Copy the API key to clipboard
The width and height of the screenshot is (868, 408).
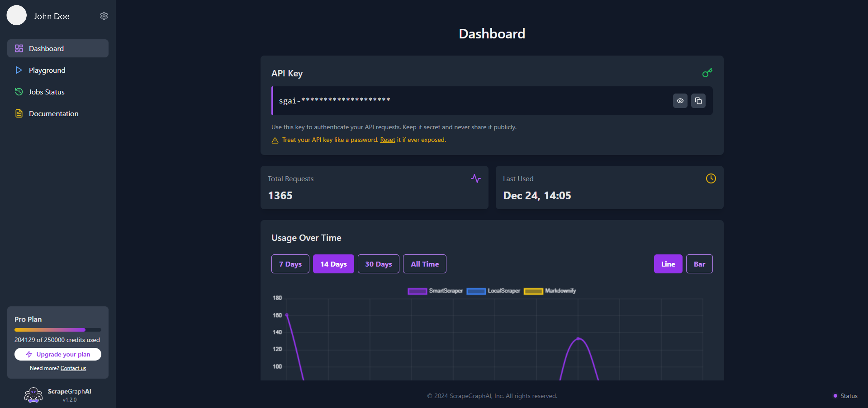pos(698,101)
